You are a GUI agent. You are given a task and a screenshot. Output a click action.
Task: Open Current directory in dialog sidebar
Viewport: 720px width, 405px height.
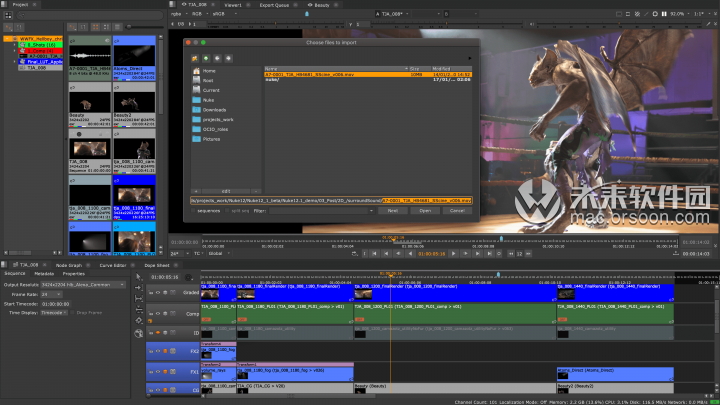[211, 90]
